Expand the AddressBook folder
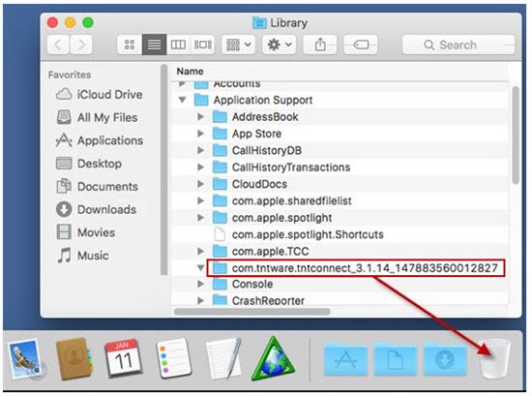 click(200, 117)
